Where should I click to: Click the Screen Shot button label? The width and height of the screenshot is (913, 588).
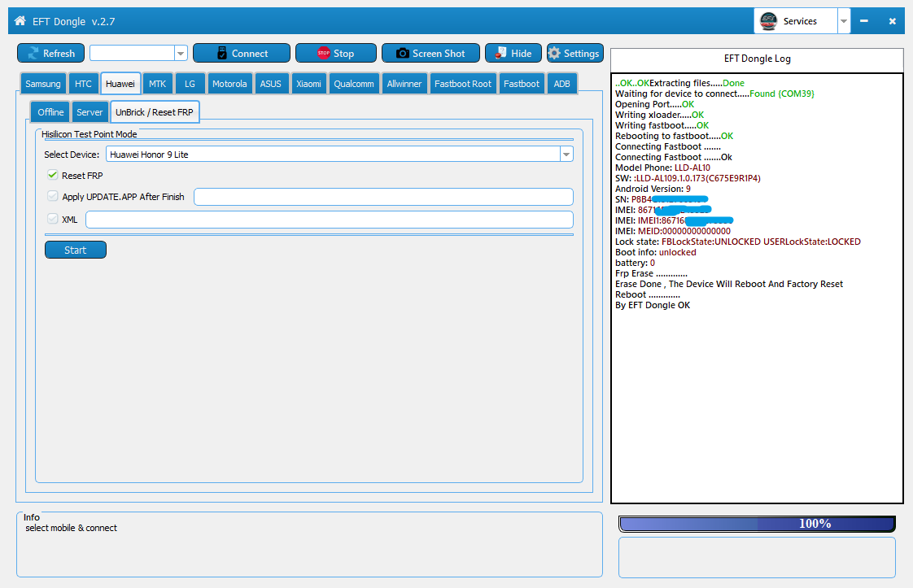[439, 54]
